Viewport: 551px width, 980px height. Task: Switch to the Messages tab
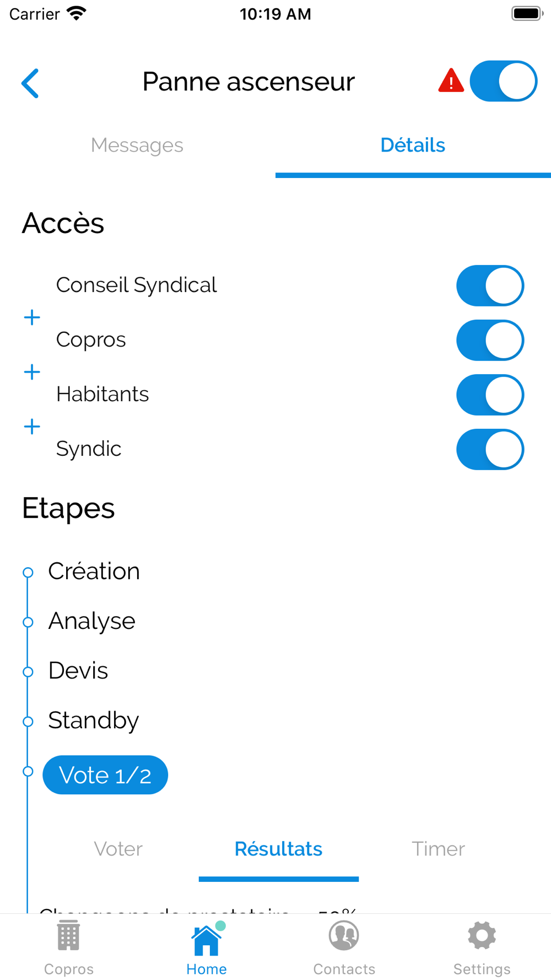coord(137,145)
